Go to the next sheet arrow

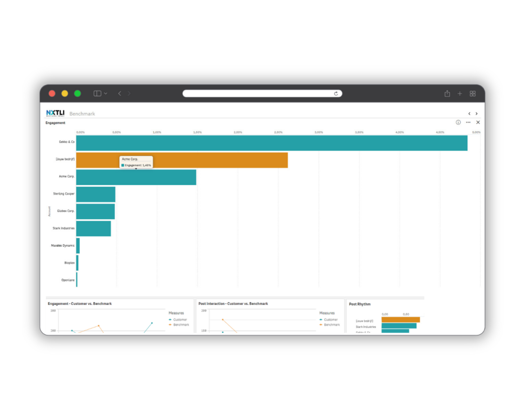coord(477,114)
